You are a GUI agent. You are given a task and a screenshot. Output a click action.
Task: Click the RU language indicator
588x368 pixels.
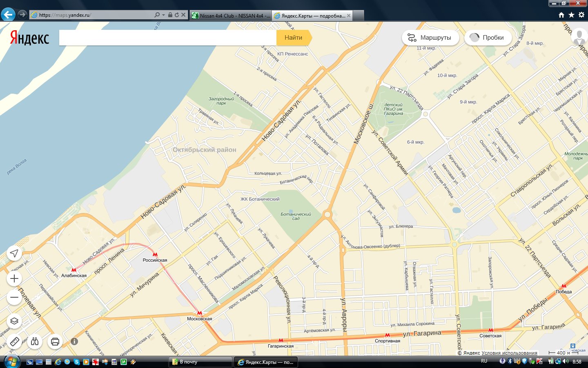(x=484, y=361)
